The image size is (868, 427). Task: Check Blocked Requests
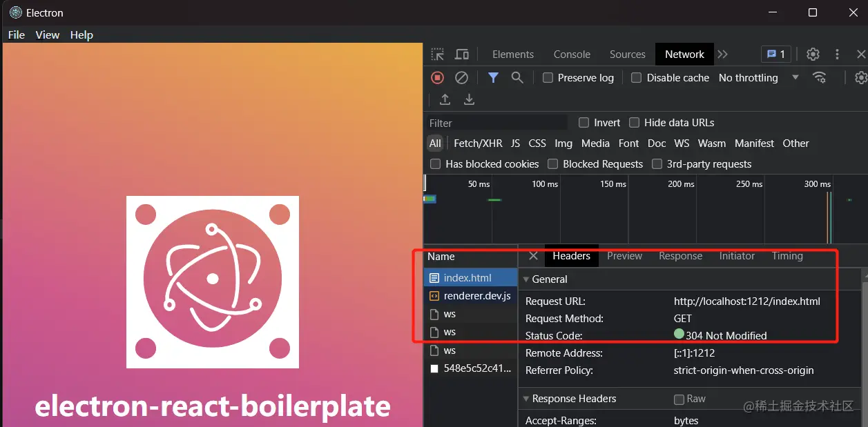point(553,164)
